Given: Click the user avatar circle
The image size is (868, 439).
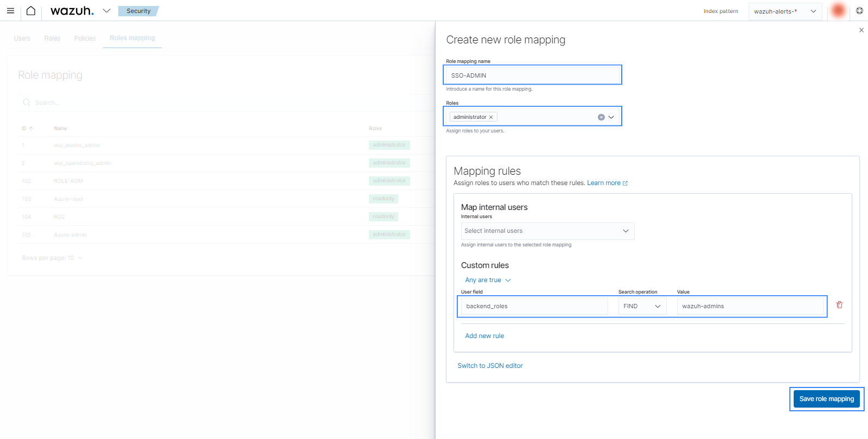Looking at the screenshot, I should pyautogui.click(x=838, y=11).
